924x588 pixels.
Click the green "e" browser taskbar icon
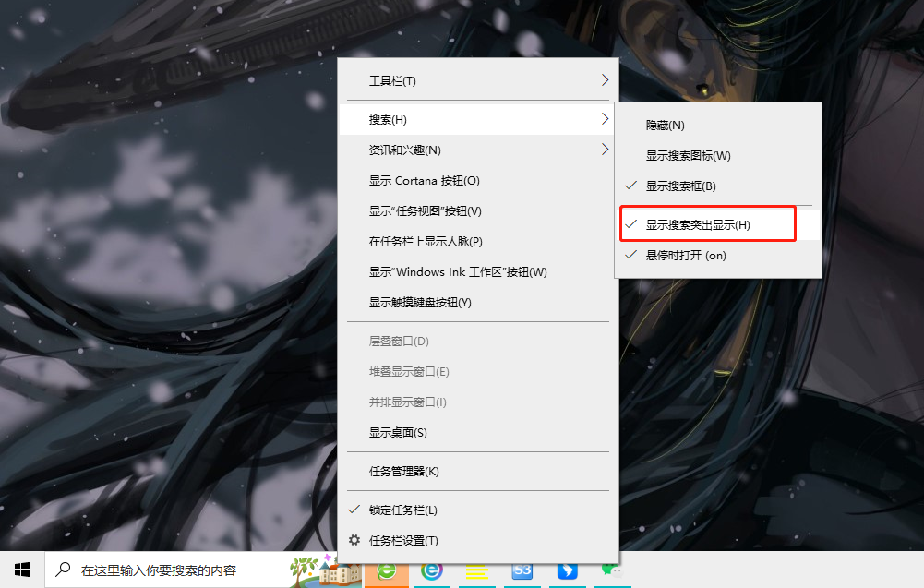point(386,573)
